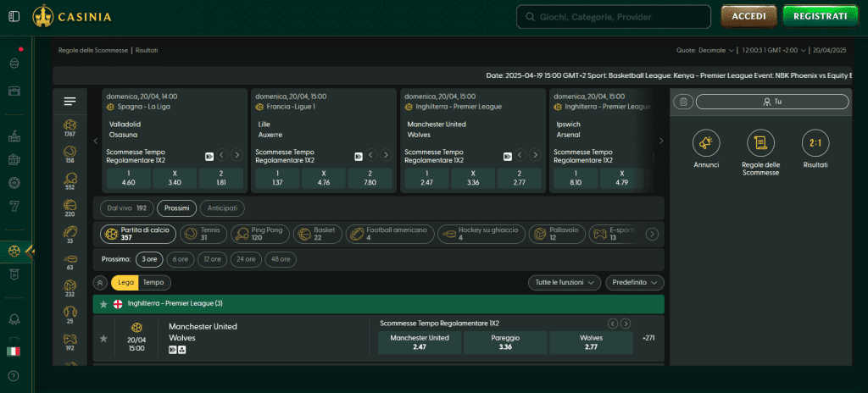The width and height of the screenshot is (868, 393).
Task: Switch grouping to Tempo
Action: [154, 282]
